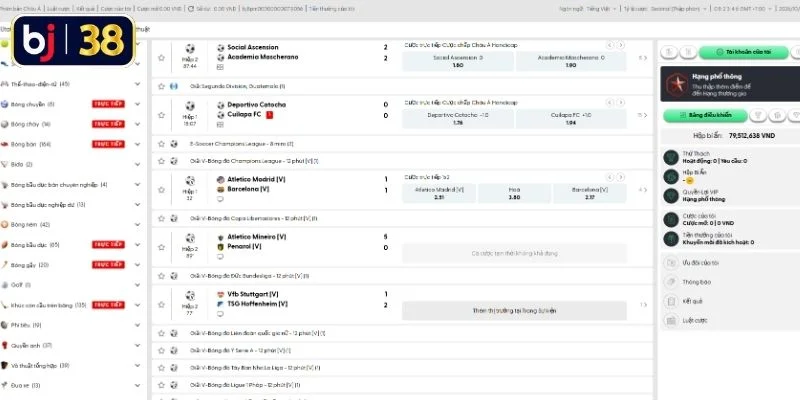The image size is (800, 400).
Task: Favorite the Deportivo Catocha match star
Action: click(161, 115)
